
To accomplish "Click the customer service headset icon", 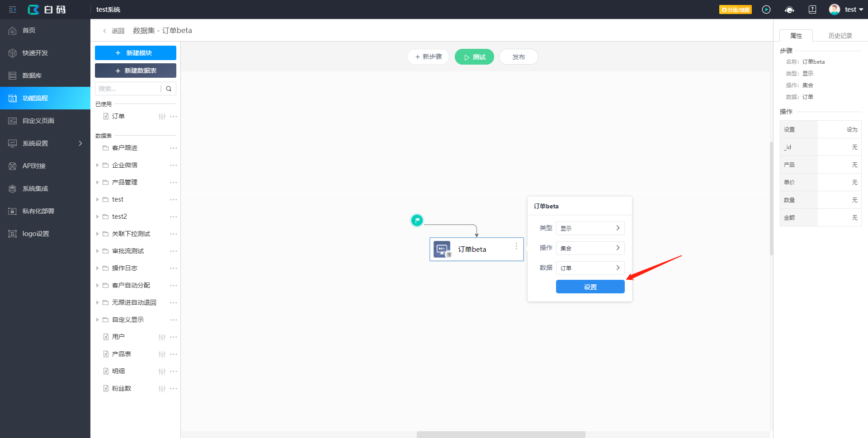I will (789, 9).
